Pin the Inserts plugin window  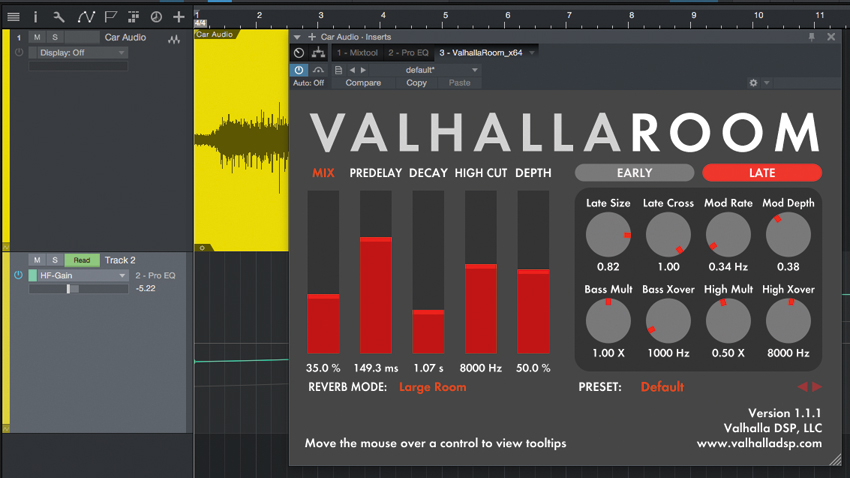pos(812,37)
